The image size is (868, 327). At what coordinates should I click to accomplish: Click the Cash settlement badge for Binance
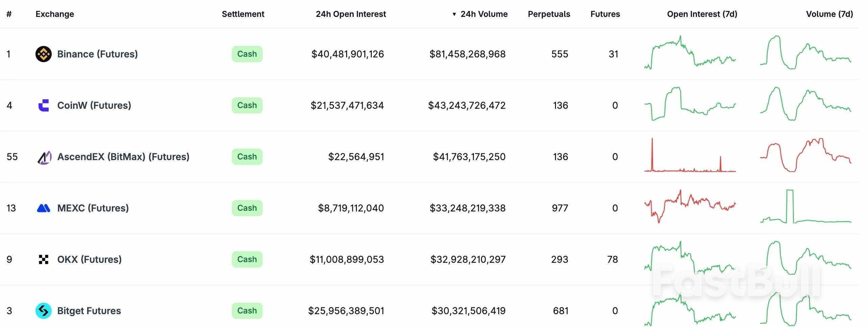coord(247,54)
